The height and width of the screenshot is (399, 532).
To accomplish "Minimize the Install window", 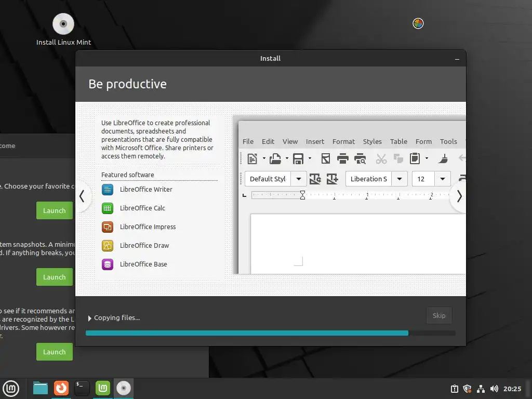I will (x=457, y=59).
